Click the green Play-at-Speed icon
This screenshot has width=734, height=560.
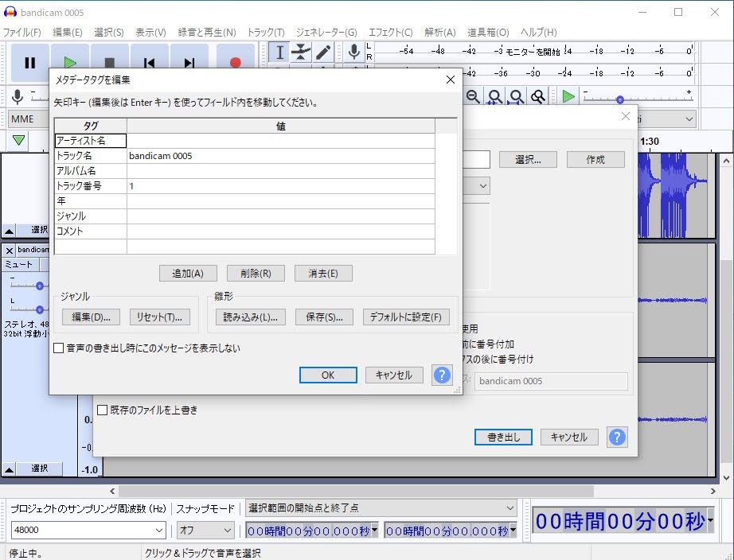[x=568, y=96]
